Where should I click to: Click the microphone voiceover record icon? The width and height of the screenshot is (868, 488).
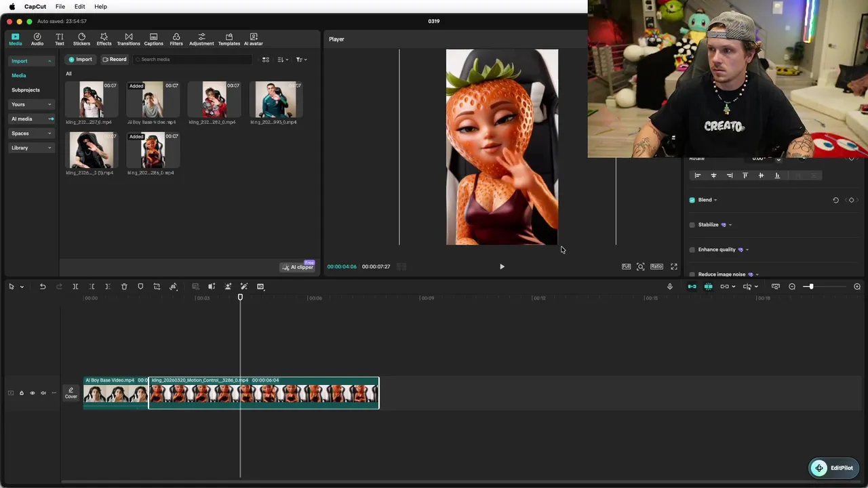pyautogui.click(x=670, y=287)
